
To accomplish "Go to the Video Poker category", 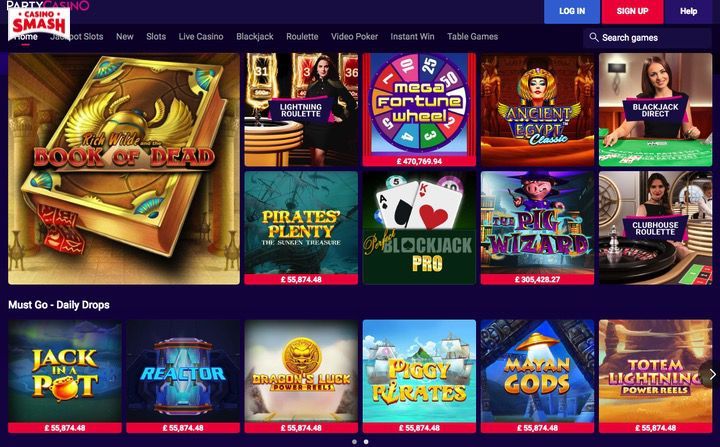I will pos(354,37).
